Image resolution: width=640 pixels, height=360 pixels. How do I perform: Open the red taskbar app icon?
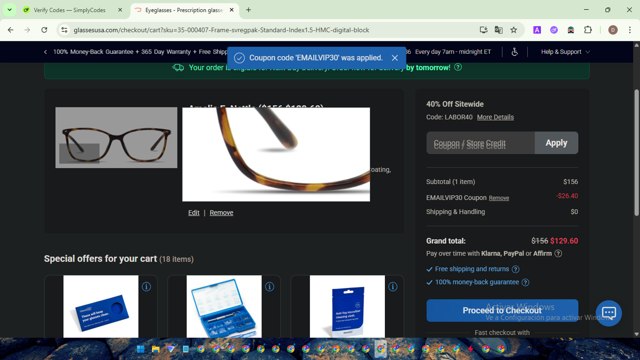[471, 349]
